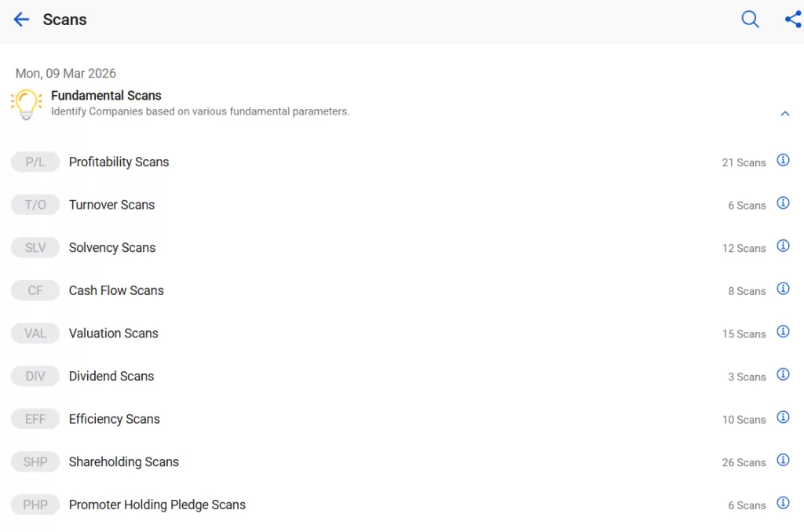
Task: Click the VAL badge
Action: 35,333
